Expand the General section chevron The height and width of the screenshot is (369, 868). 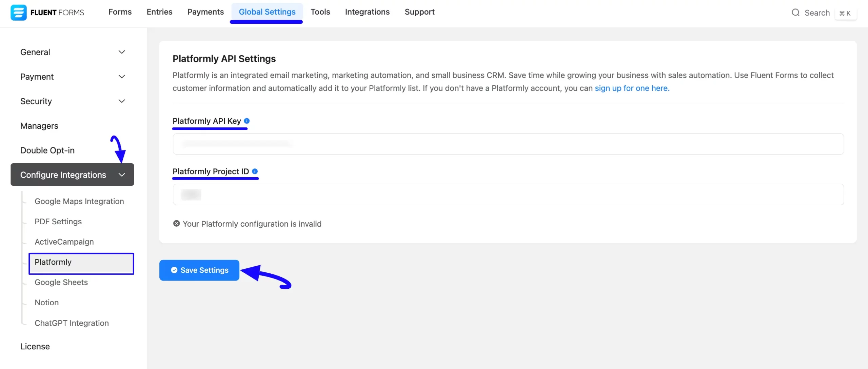(122, 52)
